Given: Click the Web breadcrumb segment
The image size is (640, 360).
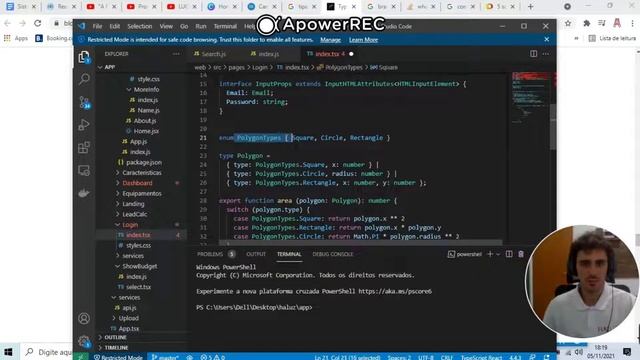Looking at the screenshot, I should 200,67.
